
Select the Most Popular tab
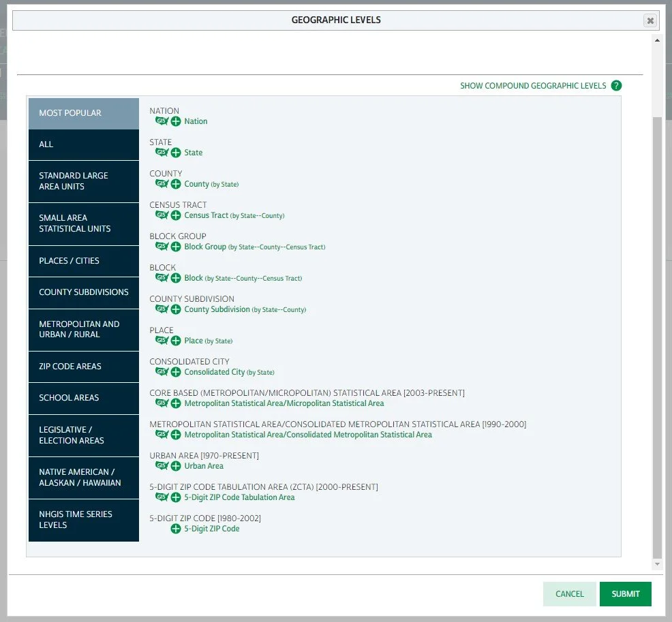(84, 113)
